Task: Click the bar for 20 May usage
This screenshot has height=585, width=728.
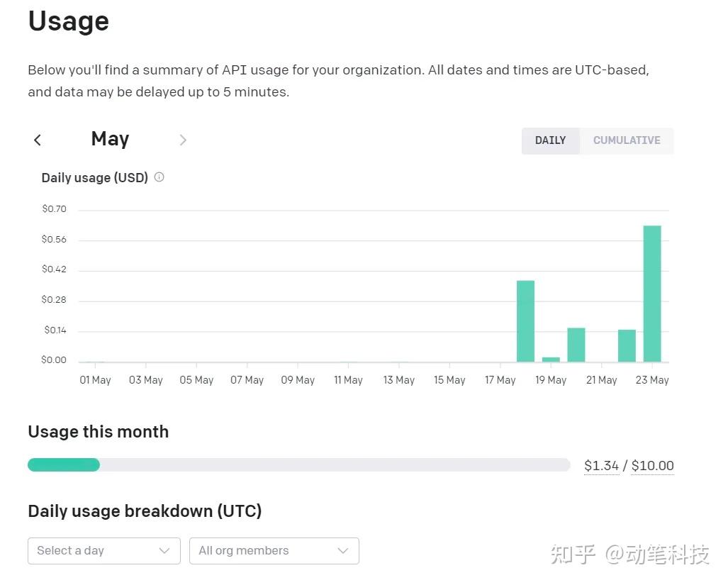Action: coord(576,345)
